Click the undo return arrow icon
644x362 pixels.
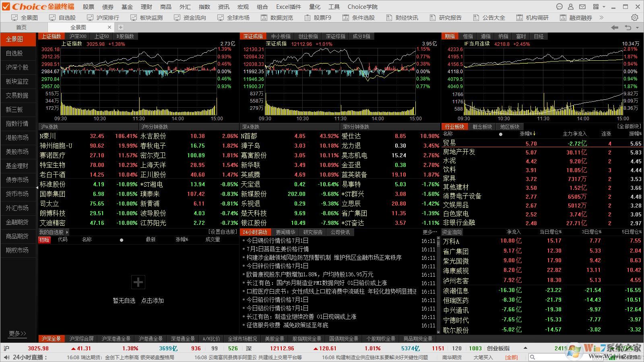[628, 27]
